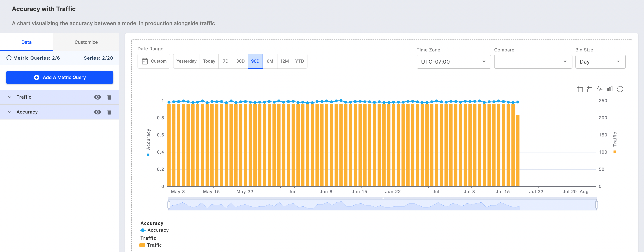This screenshot has height=252, width=644.
Task: Click the shorter last orange traffic bar
Action: pos(518,151)
